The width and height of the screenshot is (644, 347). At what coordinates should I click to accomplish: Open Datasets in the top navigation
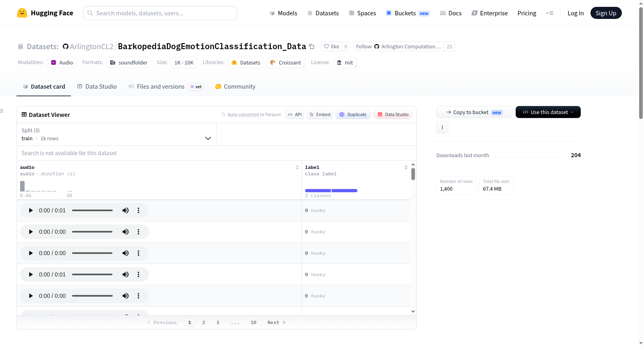tap(323, 13)
